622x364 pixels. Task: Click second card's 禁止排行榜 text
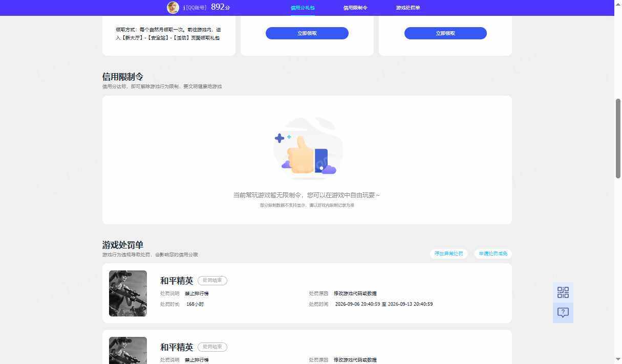click(x=197, y=360)
